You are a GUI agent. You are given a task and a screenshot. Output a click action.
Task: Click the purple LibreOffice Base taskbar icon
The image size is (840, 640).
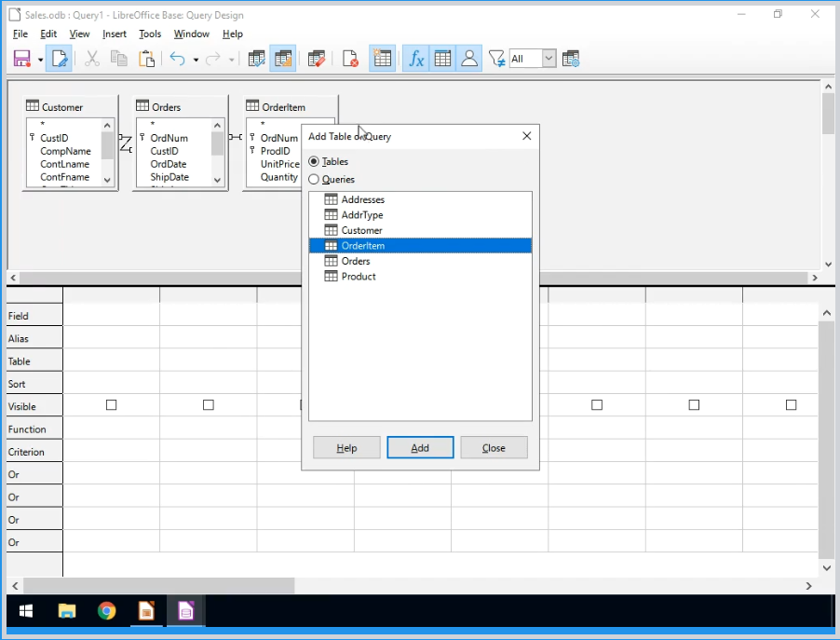[x=186, y=610]
